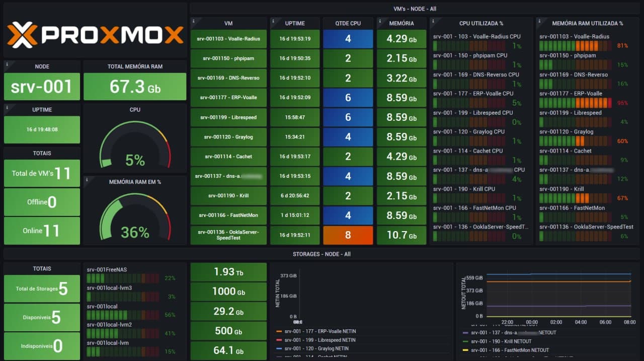Select VM srv-001177 - ERP-Voalle cell

point(228,98)
